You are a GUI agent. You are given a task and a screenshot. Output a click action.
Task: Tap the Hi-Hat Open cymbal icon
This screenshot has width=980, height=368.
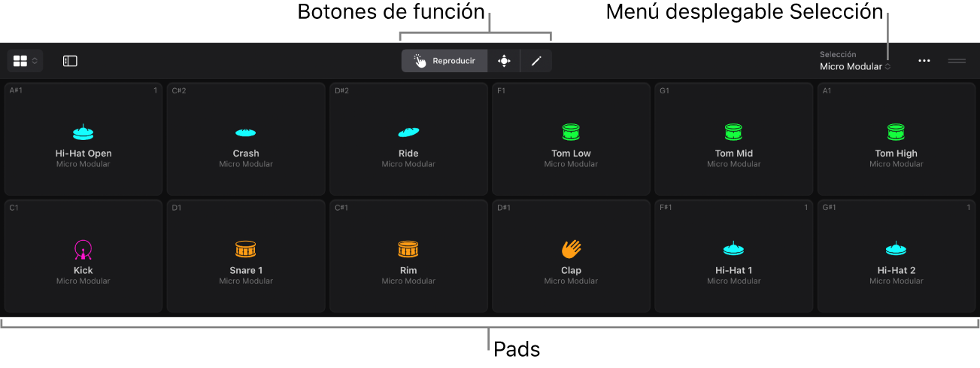83,132
